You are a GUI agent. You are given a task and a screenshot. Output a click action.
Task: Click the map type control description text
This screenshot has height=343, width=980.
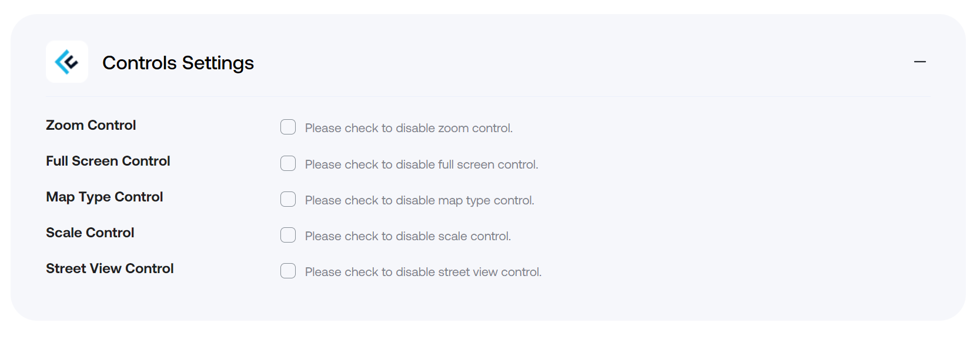click(419, 200)
